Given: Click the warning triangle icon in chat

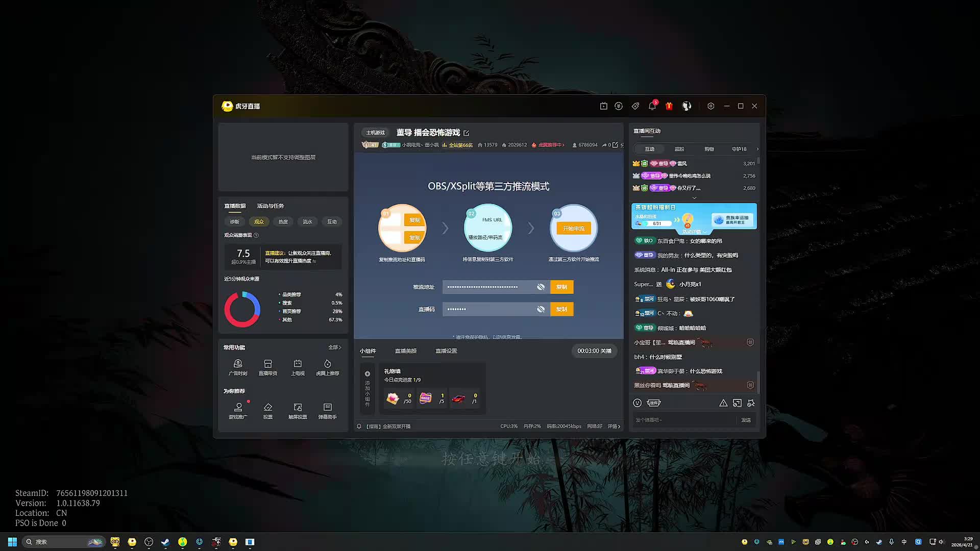Looking at the screenshot, I should [723, 403].
